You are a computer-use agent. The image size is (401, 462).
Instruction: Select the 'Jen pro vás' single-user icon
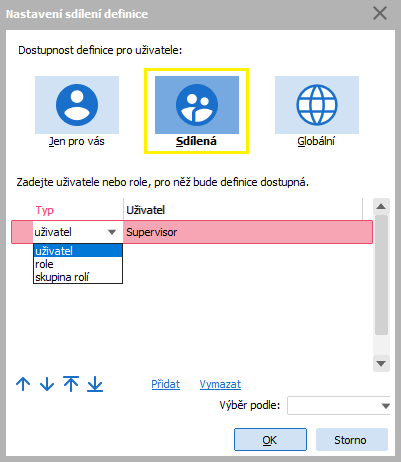click(77, 105)
